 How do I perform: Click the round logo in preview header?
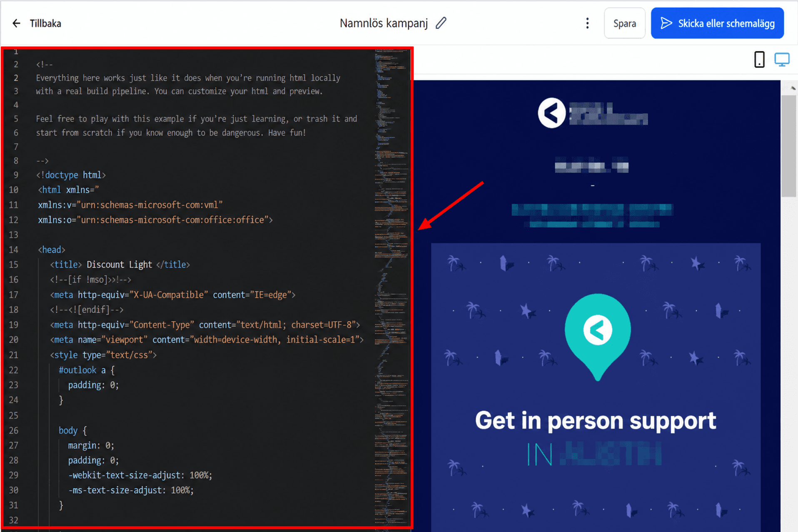[x=551, y=113]
